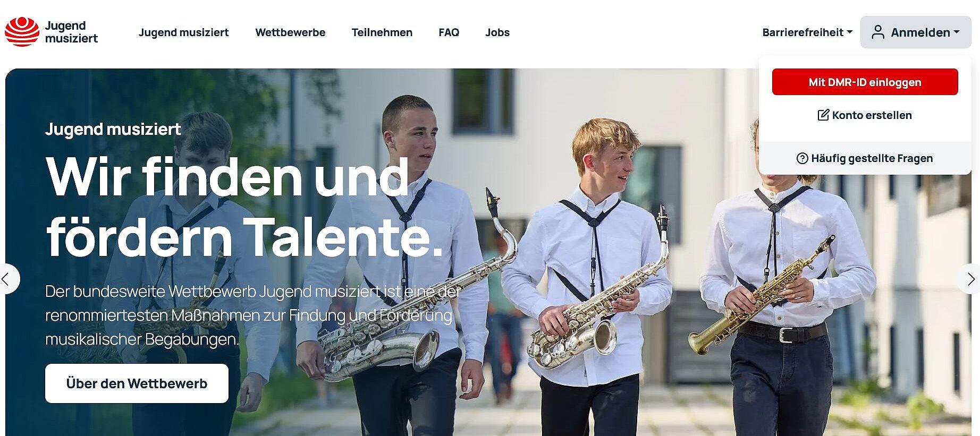
Task: Click the hero headline Wir finden und fördern Talente
Action: point(244,206)
